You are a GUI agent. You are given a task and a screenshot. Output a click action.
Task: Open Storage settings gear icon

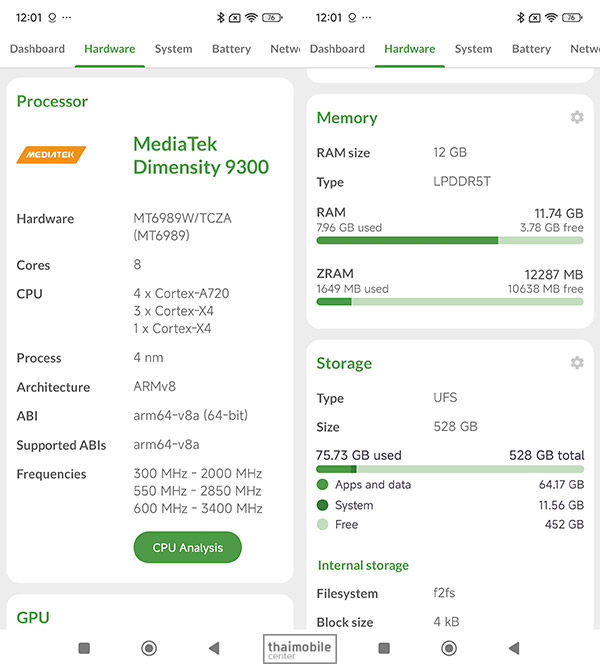(x=577, y=362)
